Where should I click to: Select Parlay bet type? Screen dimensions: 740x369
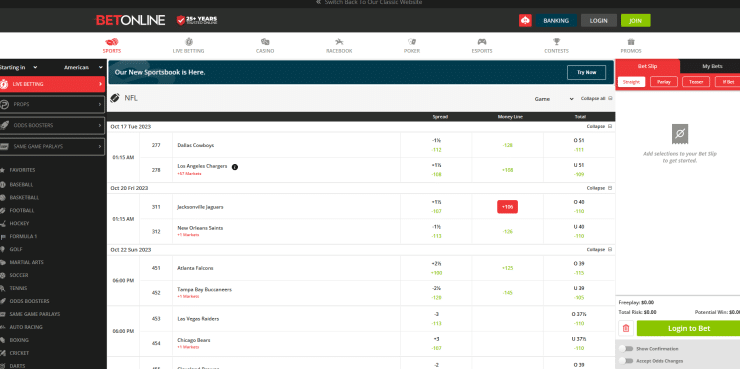point(664,82)
